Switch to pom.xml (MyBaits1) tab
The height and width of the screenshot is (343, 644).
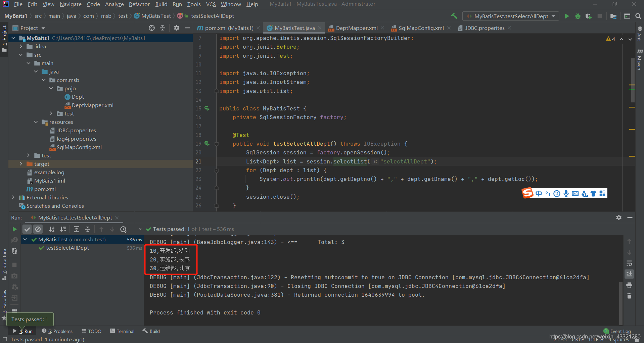point(229,28)
